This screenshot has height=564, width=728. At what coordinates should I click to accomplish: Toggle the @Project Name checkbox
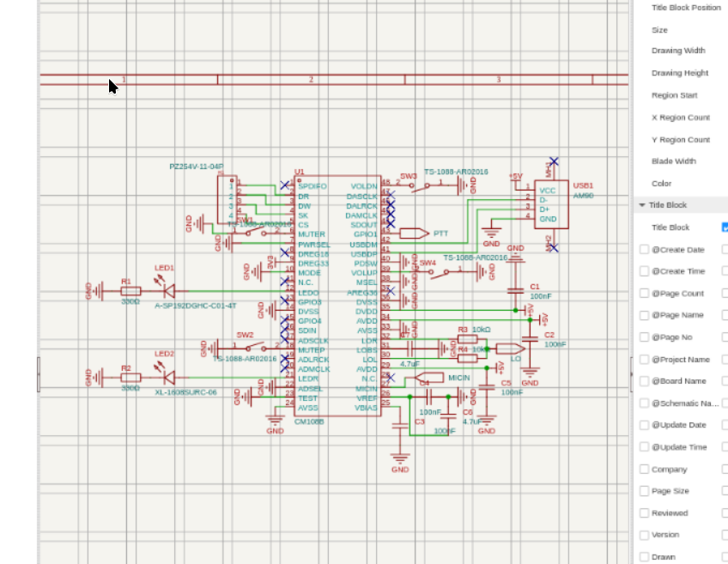click(645, 360)
